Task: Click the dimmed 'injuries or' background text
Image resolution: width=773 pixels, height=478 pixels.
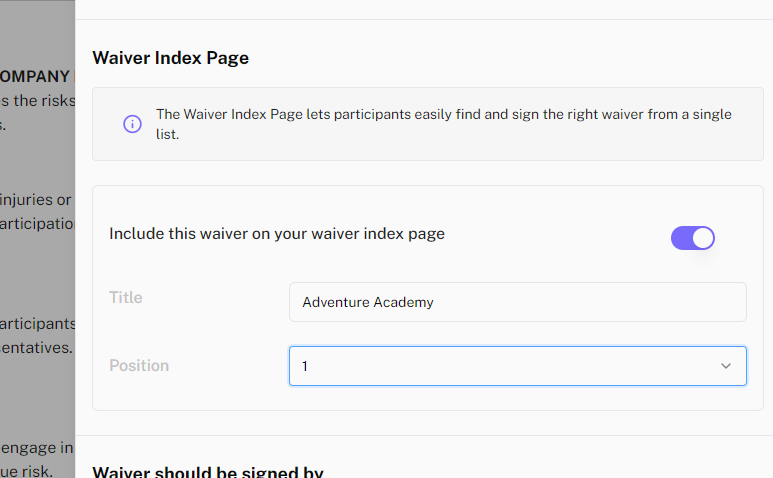Action: point(37,199)
